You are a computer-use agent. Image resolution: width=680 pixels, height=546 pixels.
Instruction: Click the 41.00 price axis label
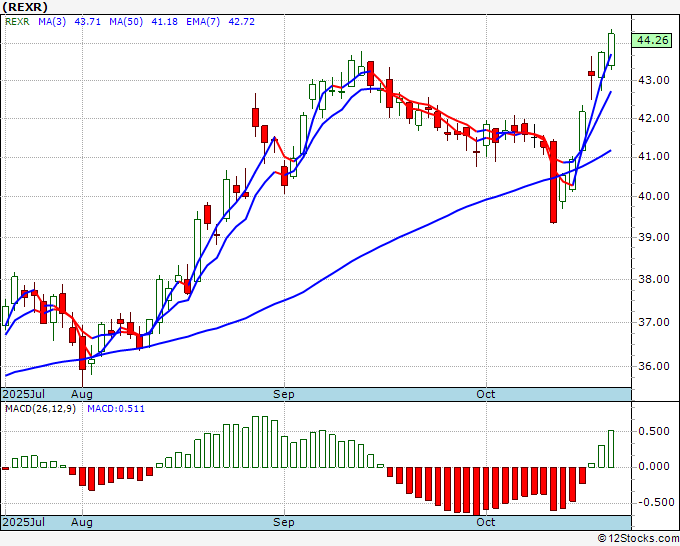coord(654,156)
